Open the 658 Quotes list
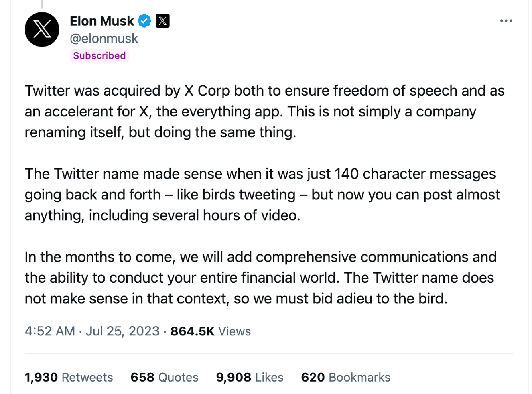Image resolution: width=532 pixels, height=394 pixels. pyautogui.click(x=165, y=377)
